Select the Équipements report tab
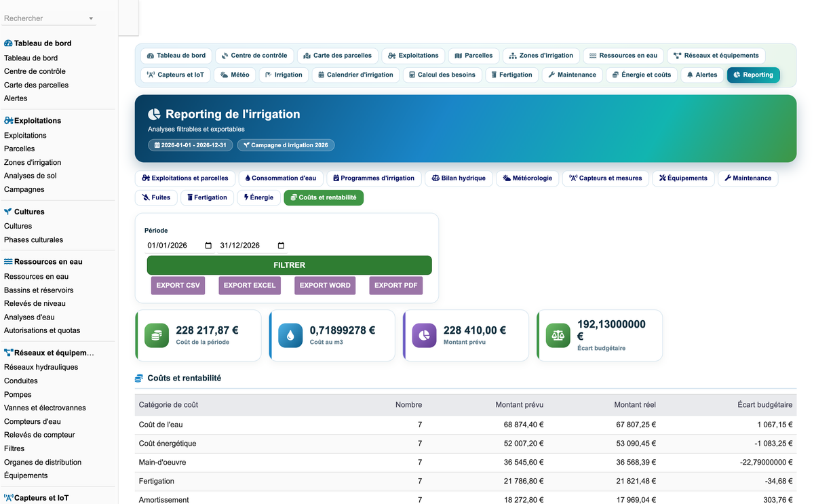 (x=683, y=178)
